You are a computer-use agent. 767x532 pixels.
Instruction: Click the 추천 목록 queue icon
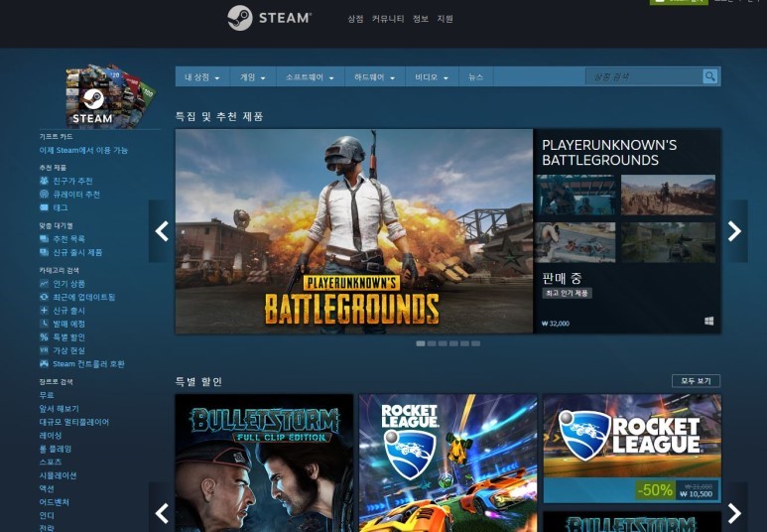[44, 239]
